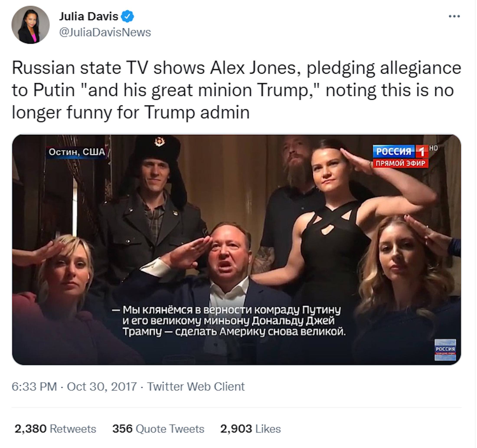Click the blue verified badge
Screen dimensions: 477x448
pos(127,16)
